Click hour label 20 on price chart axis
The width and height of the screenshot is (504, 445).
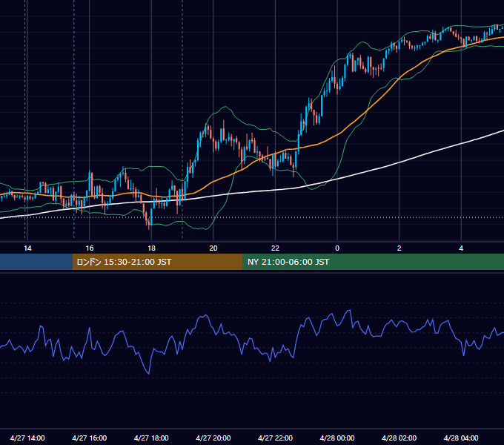[x=213, y=248]
